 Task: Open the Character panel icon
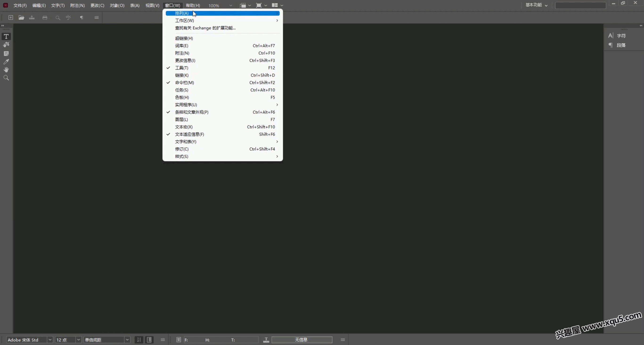(611, 36)
